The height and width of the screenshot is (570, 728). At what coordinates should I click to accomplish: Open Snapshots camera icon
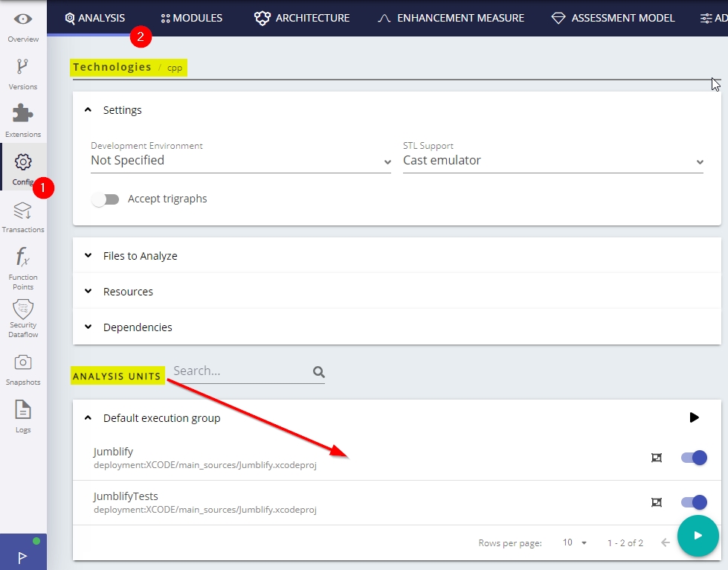[x=23, y=362]
